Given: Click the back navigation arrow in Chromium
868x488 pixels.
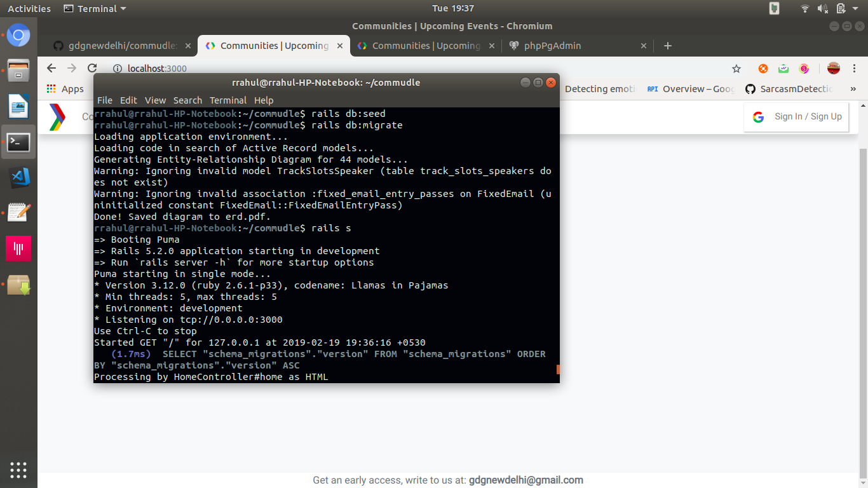Looking at the screenshot, I should coord(51,68).
